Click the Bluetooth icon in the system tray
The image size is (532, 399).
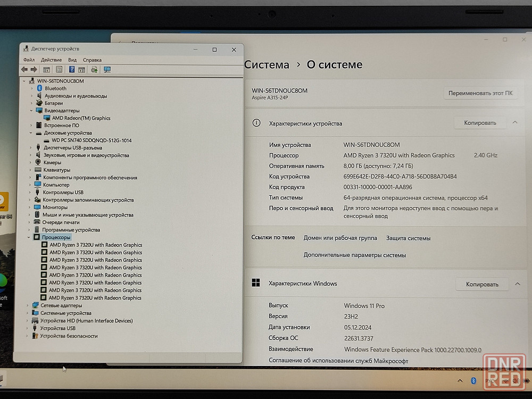point(473,381)
